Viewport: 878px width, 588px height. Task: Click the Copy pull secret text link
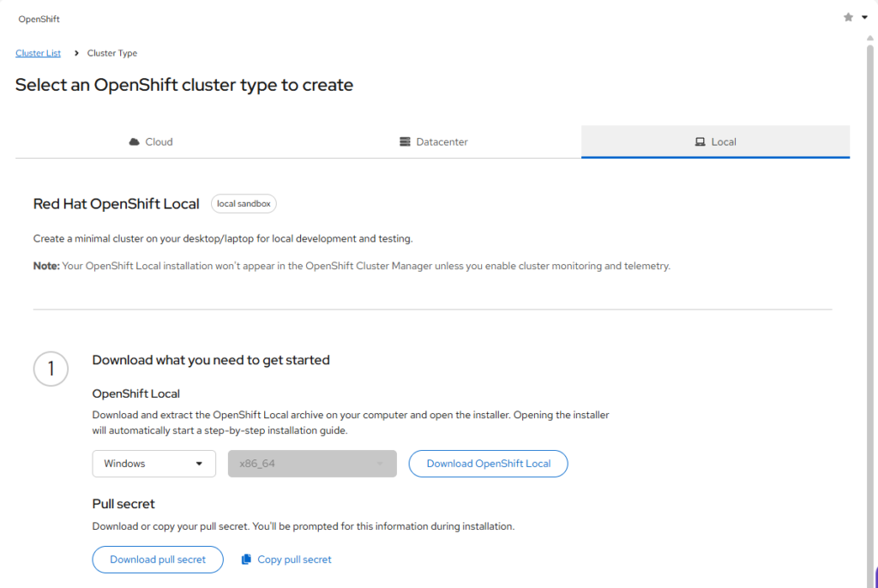point(294,560)
